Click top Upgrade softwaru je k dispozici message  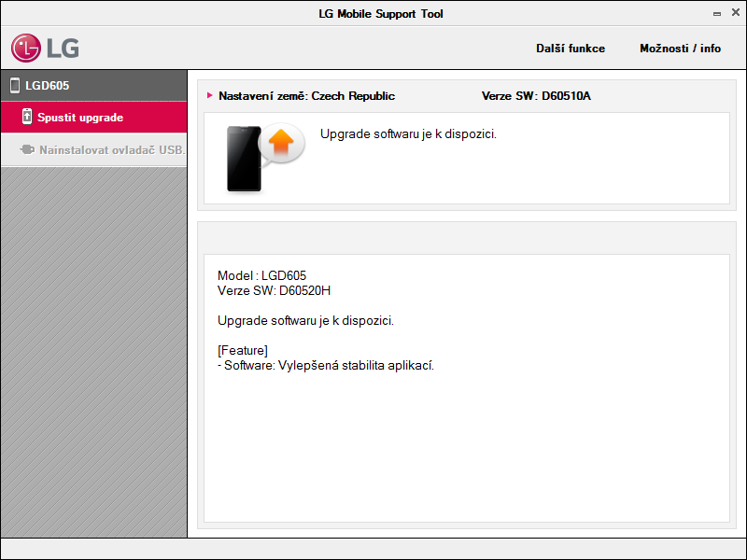(x=408, y=133)
